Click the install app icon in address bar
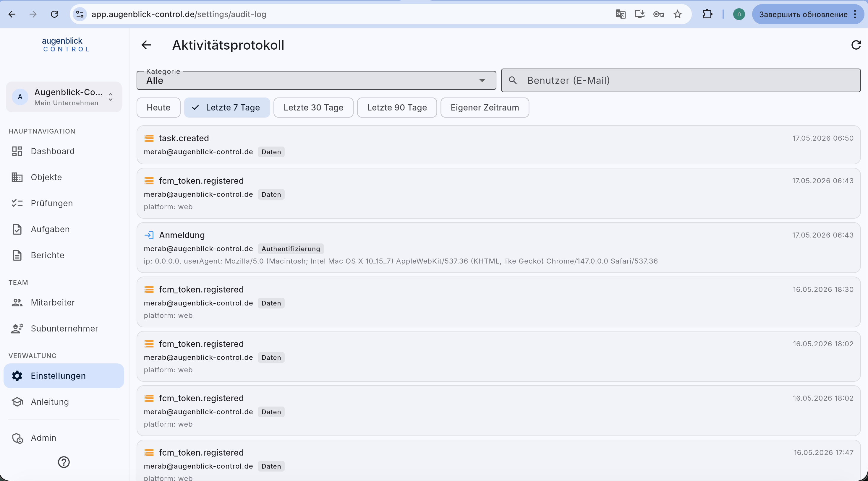 [x=639, y=14]
